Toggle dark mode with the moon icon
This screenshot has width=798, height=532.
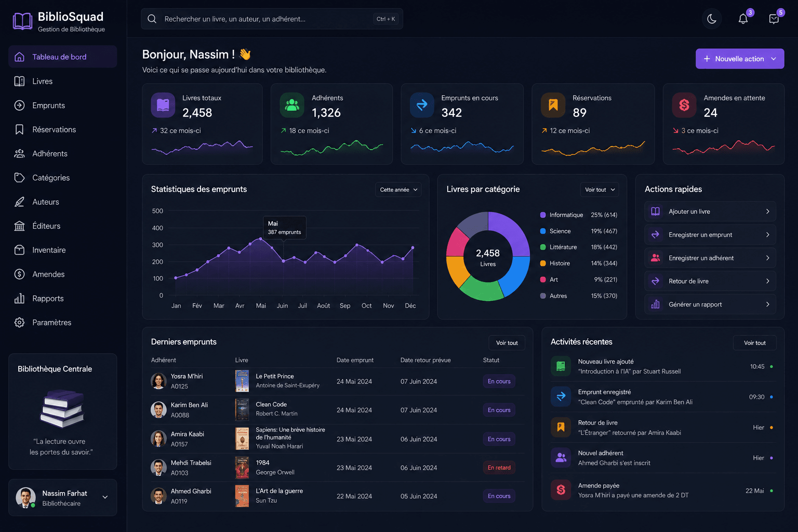click(x=712, y=19)
